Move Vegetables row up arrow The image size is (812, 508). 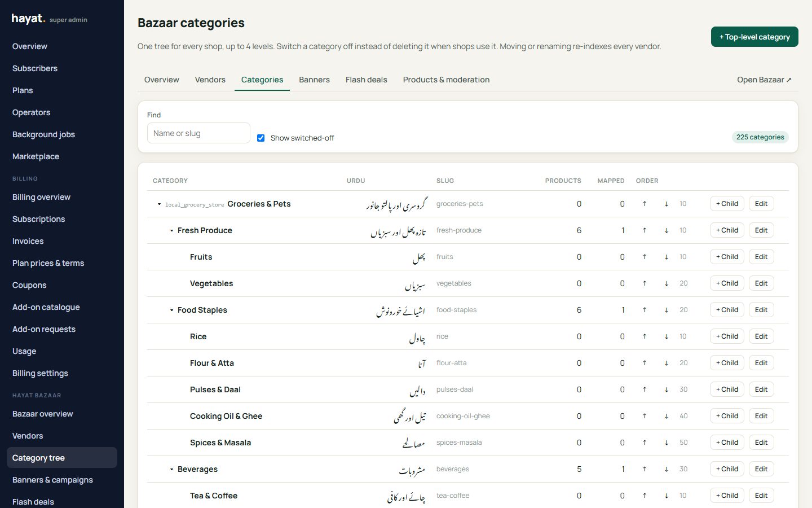point(645,283)
